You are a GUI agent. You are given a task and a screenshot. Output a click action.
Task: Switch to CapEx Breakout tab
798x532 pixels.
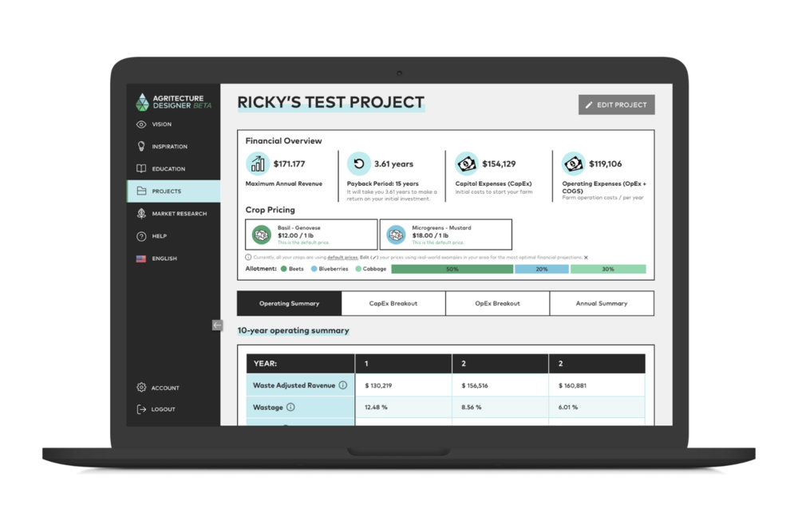393,303
